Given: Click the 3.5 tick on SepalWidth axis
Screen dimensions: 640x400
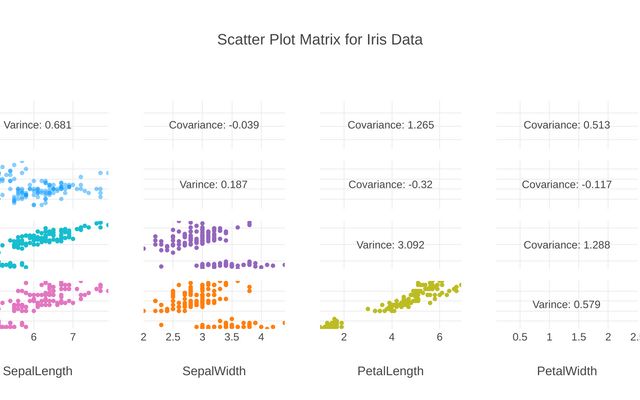Looking at the screenshot, I should click(232, 338).
